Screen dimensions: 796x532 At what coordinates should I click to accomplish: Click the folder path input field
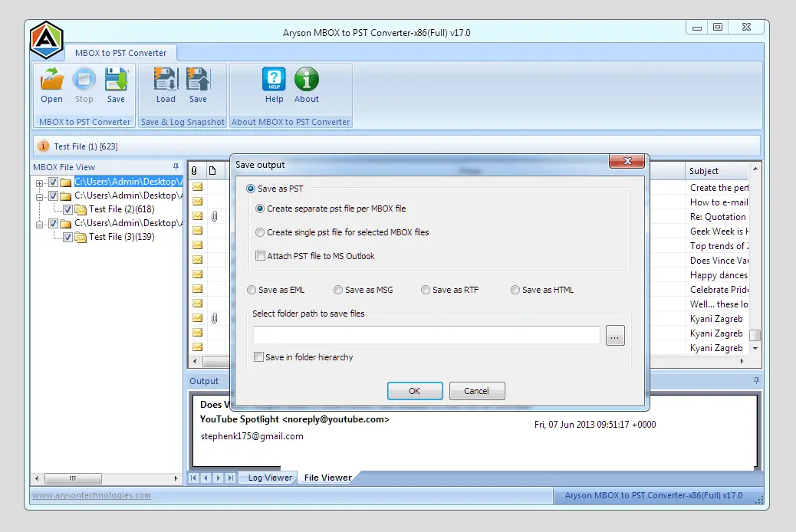pyautogui.click(x=426, y=336)
